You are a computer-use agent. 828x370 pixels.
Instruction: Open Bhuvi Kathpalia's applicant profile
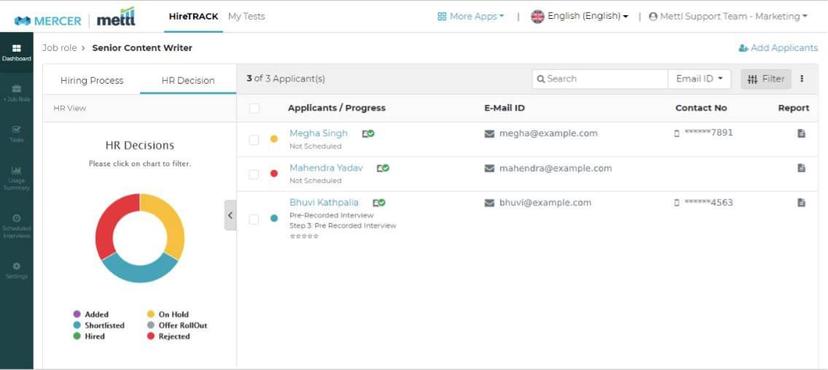coord(324,202)
